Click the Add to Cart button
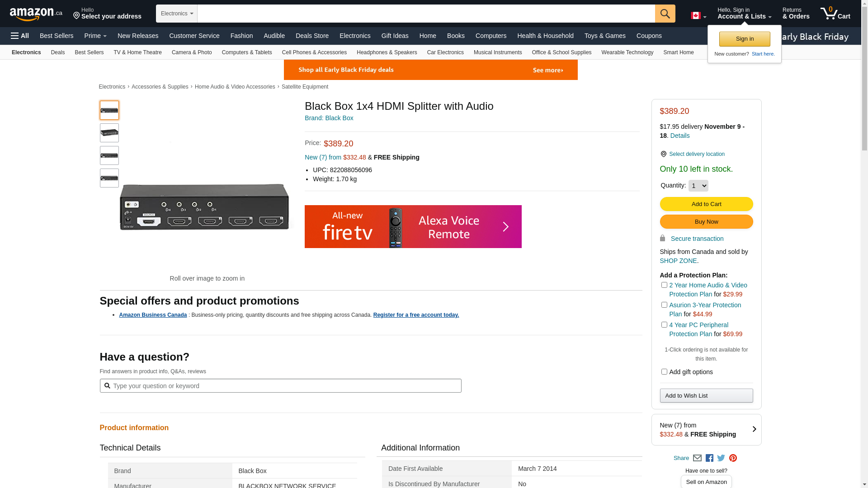868x488 pixels. click(x=706, y=204)
